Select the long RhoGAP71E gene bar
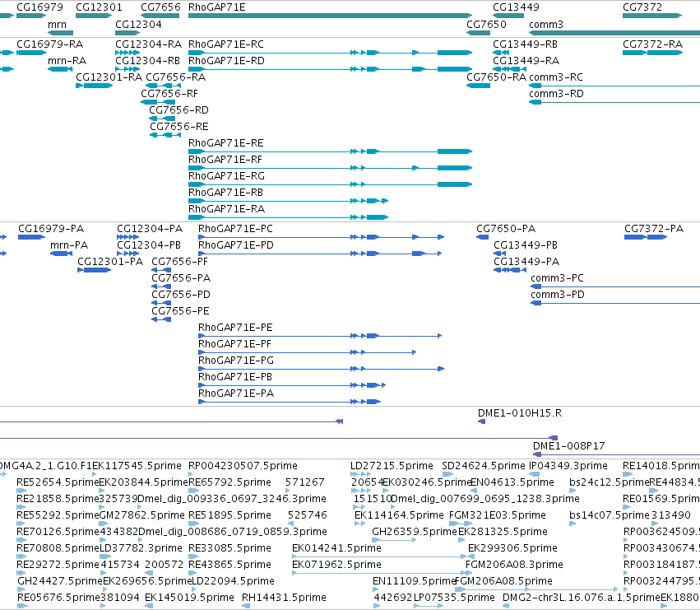700x610 pixels. (331, 16)
